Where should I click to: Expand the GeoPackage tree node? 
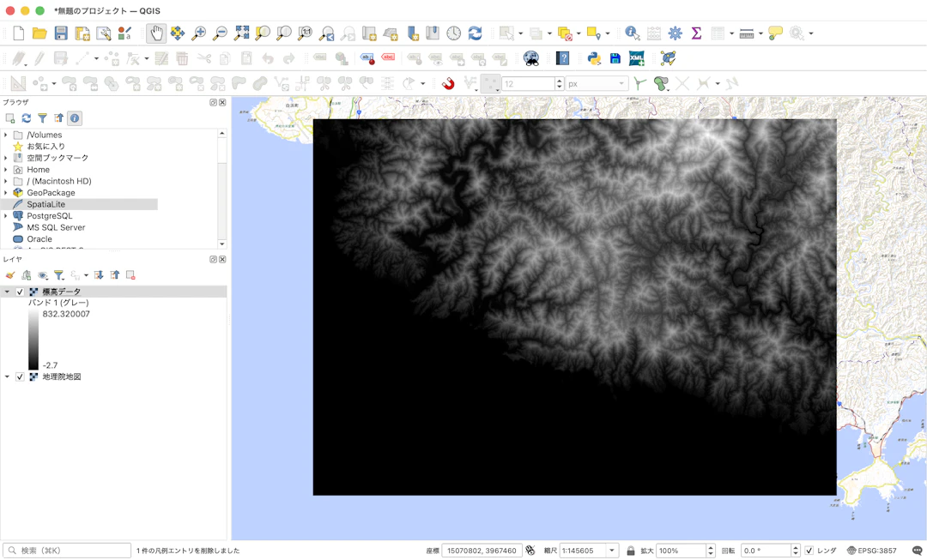click(6, 193)
